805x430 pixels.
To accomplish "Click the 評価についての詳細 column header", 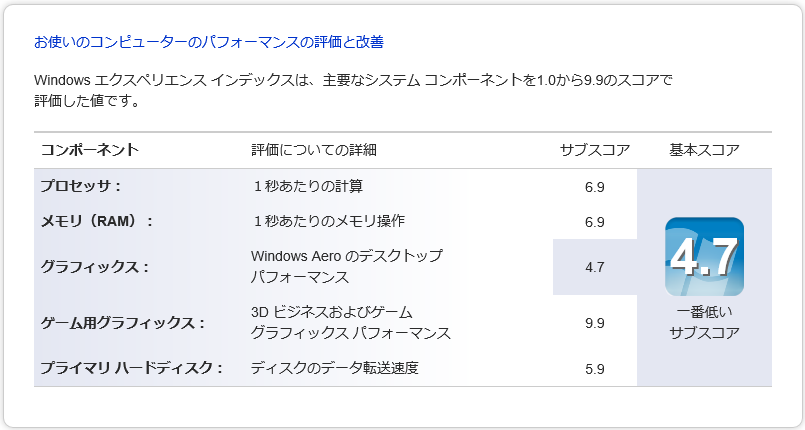I will [x=314, y=150].
